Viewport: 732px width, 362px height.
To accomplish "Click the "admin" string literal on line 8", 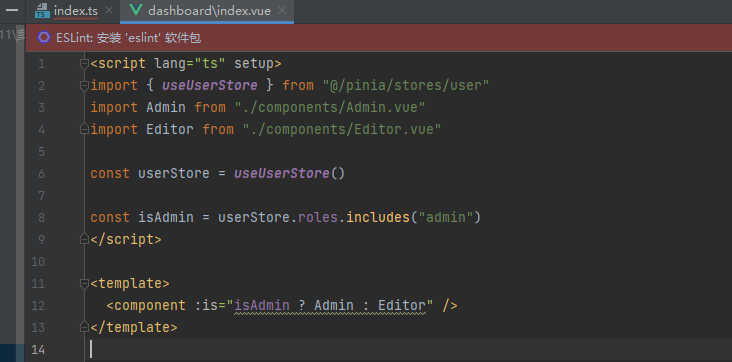I will [445, 217].
